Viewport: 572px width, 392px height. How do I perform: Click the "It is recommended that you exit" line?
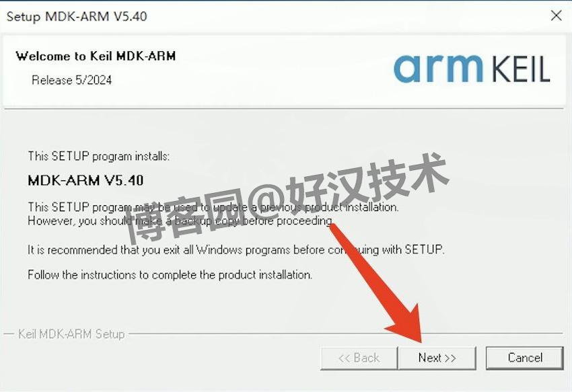point(236,249)
